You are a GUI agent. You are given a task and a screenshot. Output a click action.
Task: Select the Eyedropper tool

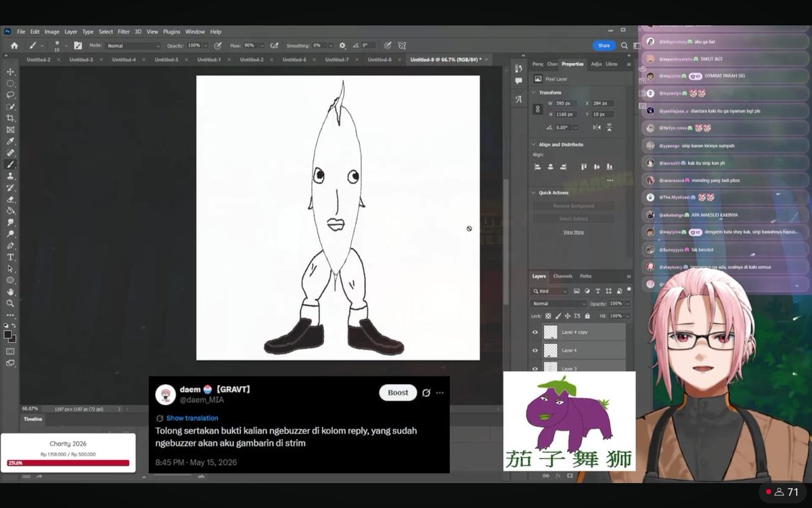pyautogui.click(x=10, y=141)
